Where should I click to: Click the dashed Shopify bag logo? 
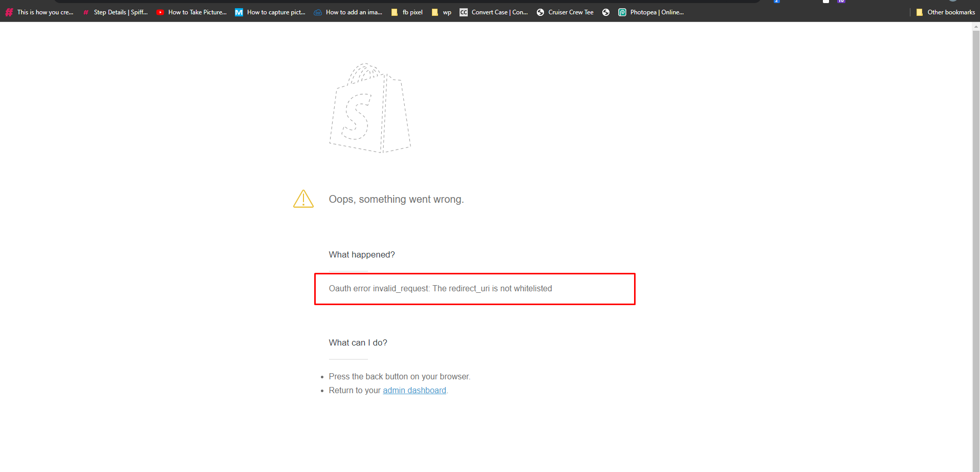[370, 108]
